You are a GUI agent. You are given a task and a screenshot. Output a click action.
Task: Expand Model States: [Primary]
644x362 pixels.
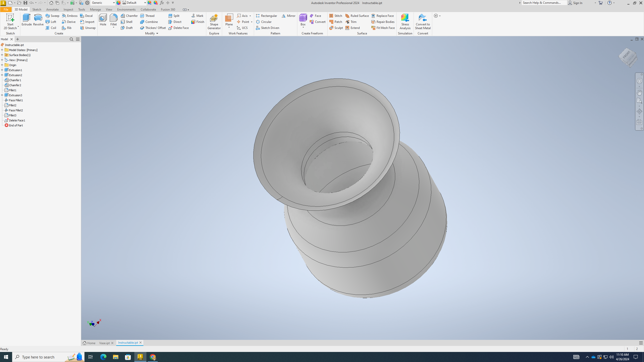tap(2, 50)
